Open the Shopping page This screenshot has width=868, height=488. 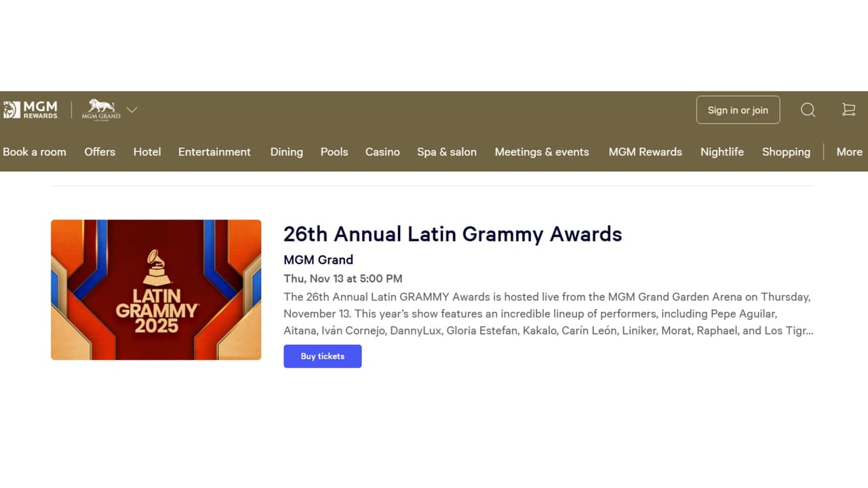786,152
